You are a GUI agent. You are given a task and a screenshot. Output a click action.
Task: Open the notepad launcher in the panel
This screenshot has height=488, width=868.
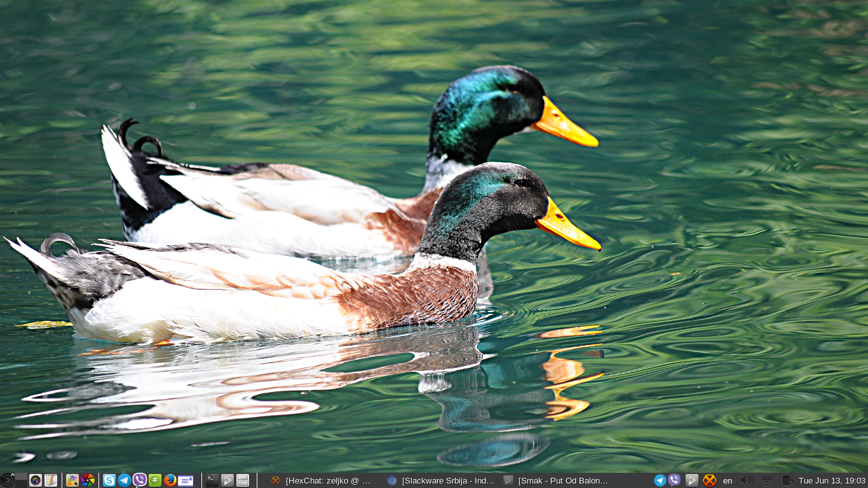(x=51, y=480)
